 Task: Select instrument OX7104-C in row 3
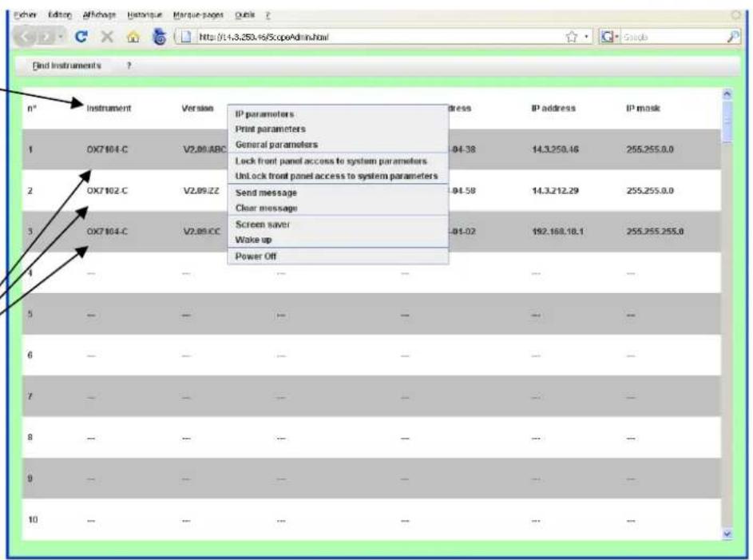pos(107,232)
